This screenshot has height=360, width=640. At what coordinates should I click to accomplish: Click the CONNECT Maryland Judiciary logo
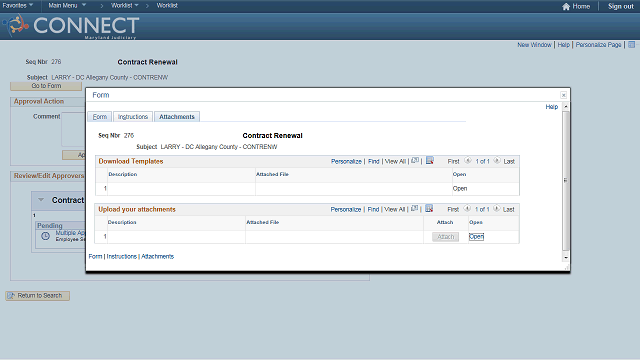point(71,26)
